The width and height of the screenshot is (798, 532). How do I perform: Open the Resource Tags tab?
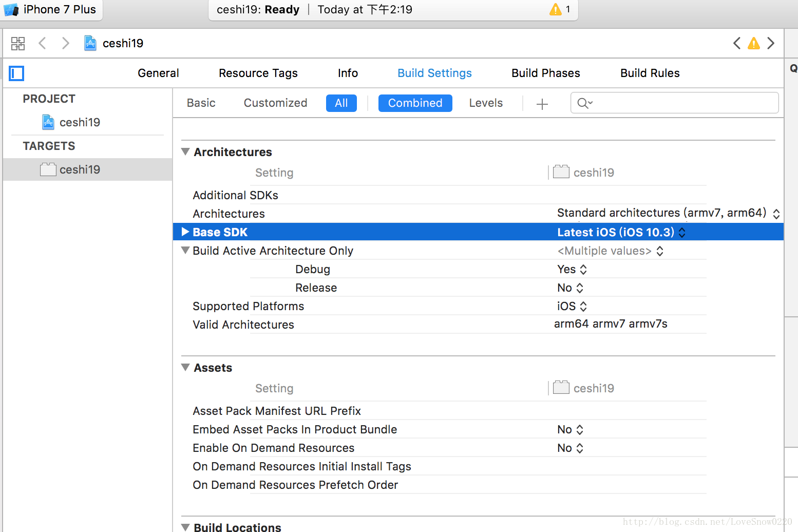click(258, 73)
